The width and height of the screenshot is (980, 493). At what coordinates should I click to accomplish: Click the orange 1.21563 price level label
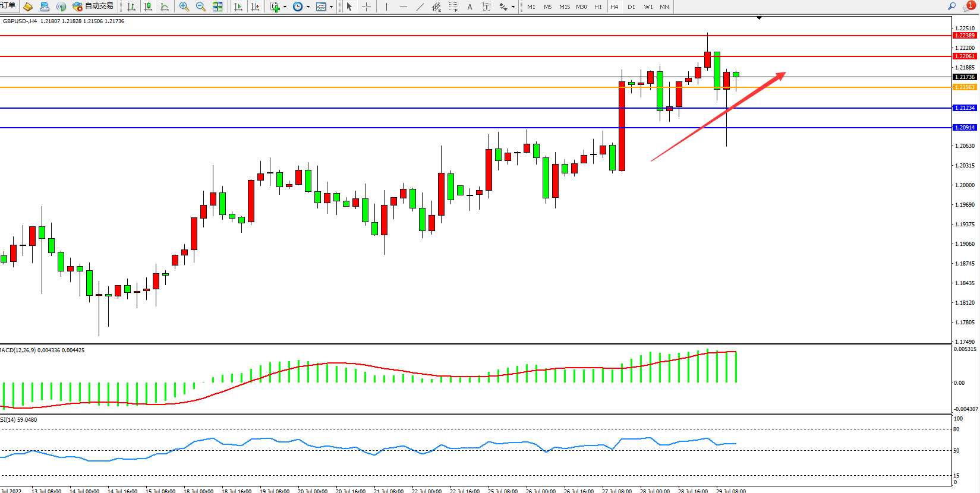pyautogui.click(x=965, y=87)
